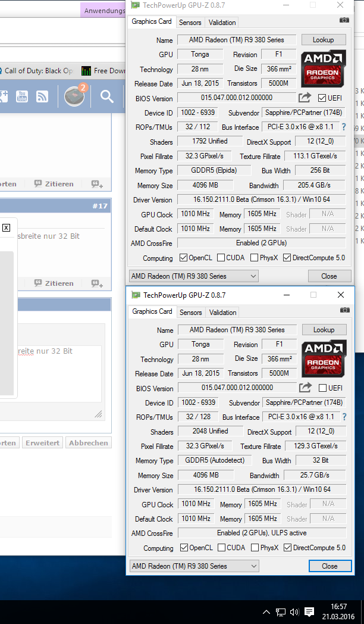364x624 pixels.
Task: Toggle DirectCompute 5.0 checkbox in 1792-shader window
Action: pyautogui.click(x=287, y=258)
